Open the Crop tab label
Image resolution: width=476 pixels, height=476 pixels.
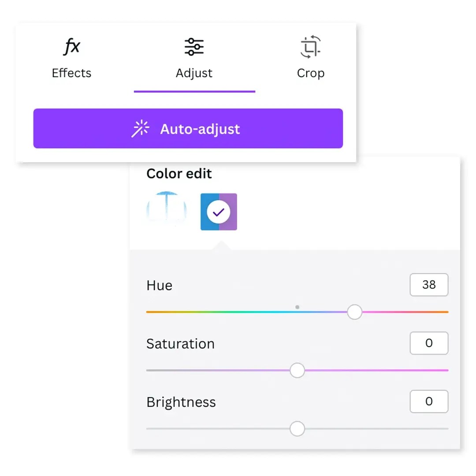click(x=311, y=73)
